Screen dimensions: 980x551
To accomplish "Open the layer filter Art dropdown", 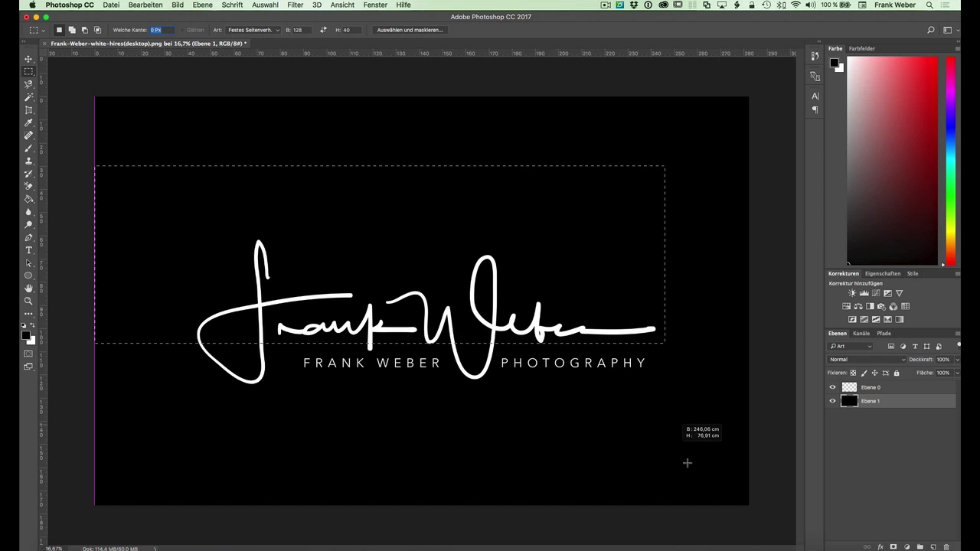I will (851, 347).
